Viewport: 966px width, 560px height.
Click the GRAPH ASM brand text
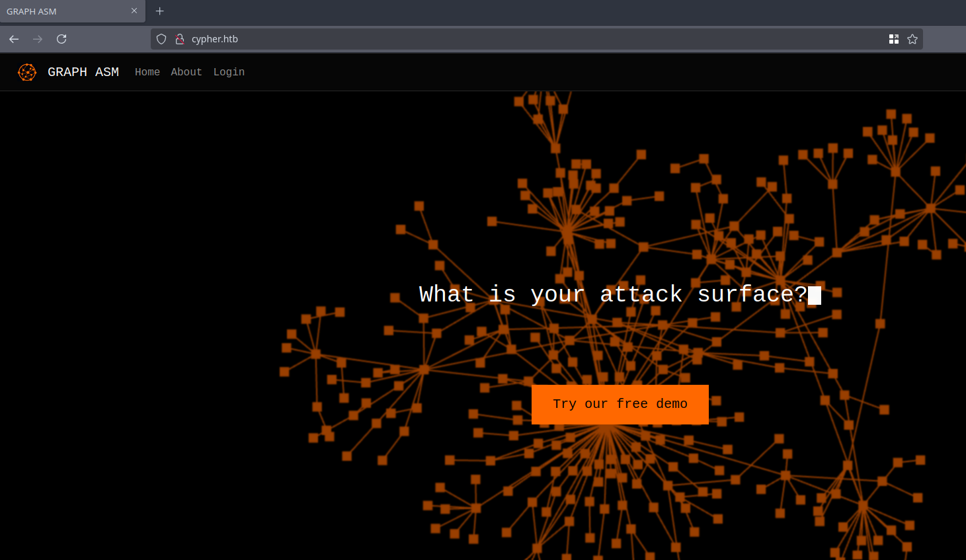click(x=83, y=72)
